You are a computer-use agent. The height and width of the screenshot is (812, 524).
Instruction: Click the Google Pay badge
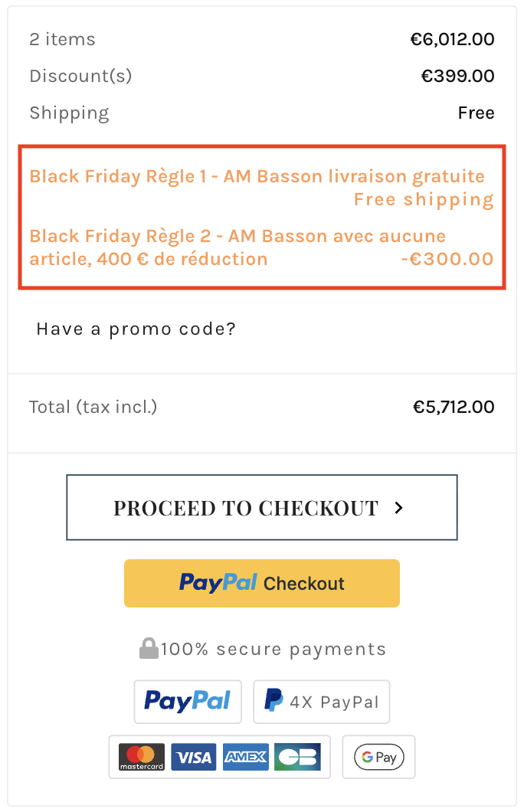tap(378, 757)
